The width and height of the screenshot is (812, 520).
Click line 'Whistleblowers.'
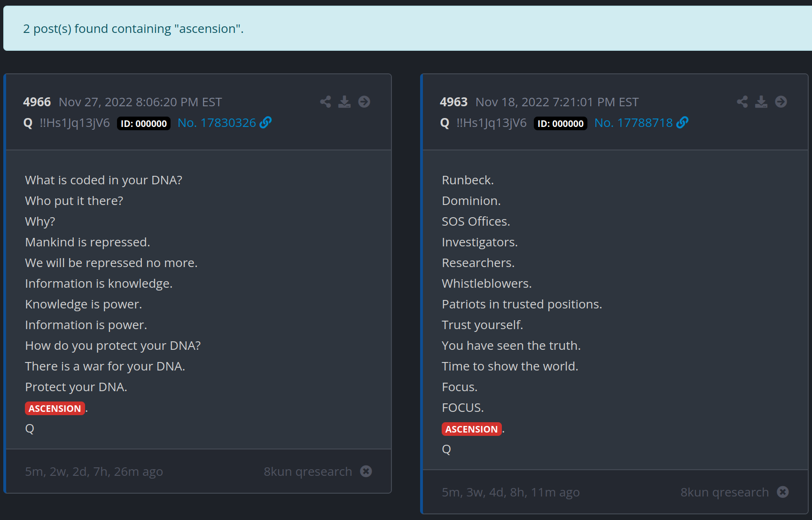487,284
